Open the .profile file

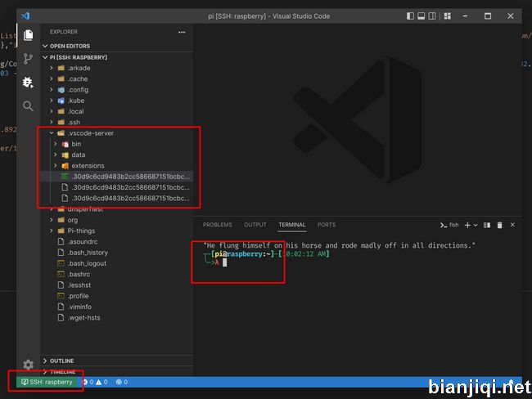pos(117,296)
